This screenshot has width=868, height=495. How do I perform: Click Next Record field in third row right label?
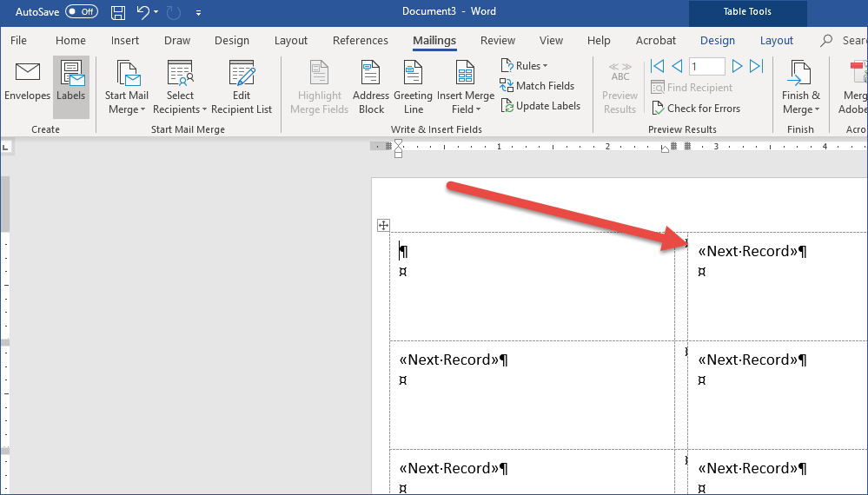click(748, 468)
